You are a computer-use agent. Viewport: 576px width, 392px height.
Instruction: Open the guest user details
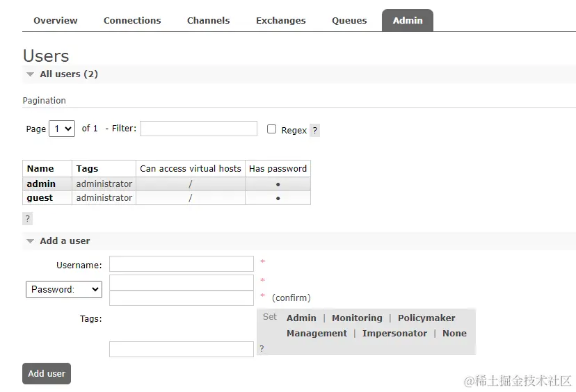tap(40, 198)
